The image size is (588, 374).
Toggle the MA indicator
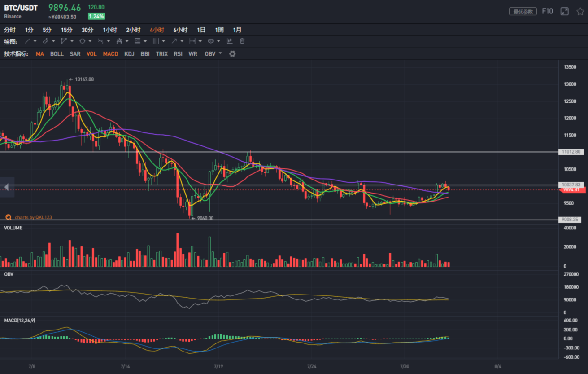pyautogui.click(x=40, y=54)
